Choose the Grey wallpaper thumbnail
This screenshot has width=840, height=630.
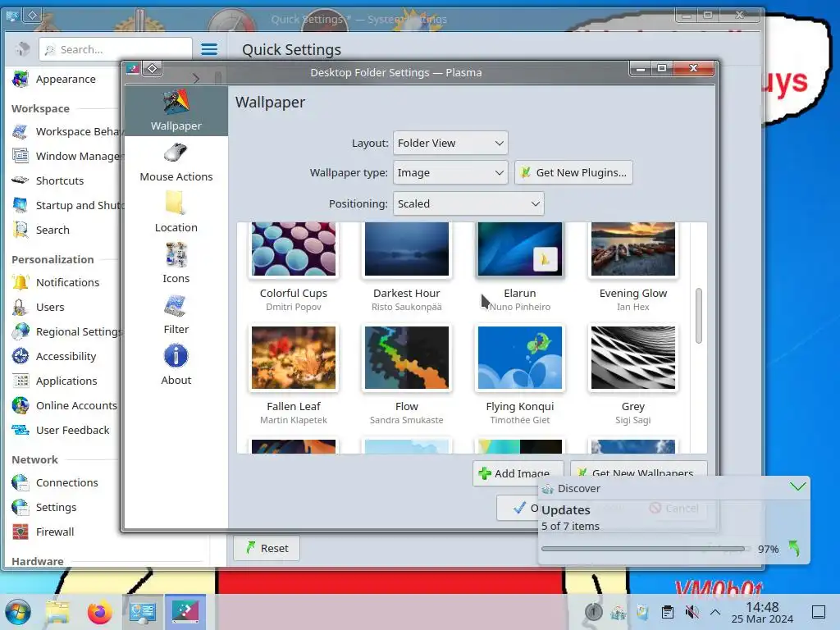pyautogui.click(x=632, y=358)
